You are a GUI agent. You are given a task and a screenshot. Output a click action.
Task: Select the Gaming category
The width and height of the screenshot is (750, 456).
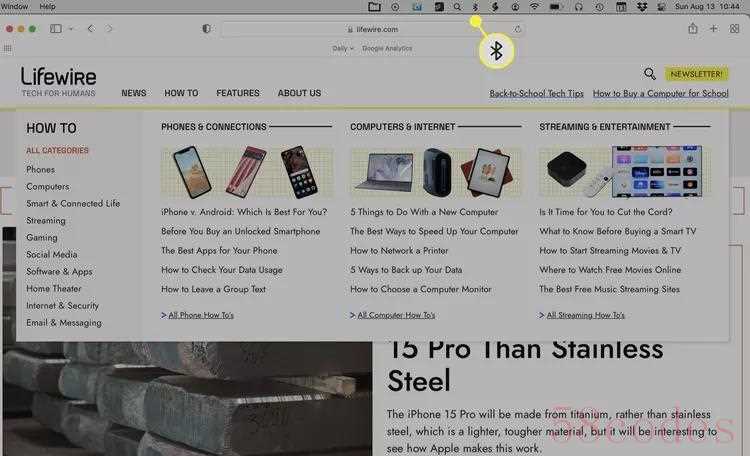[42, 237]
